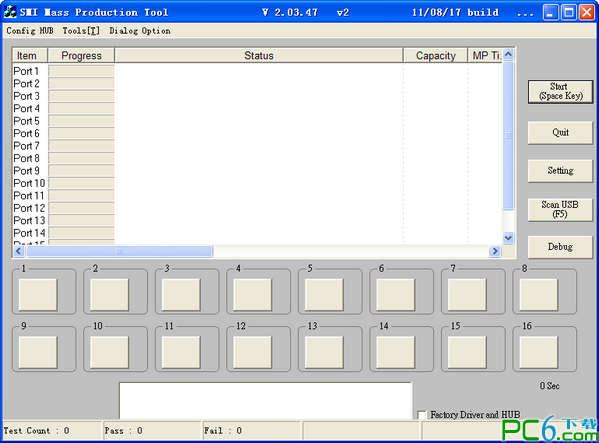Select the Port 5 row

click(257, 121)
